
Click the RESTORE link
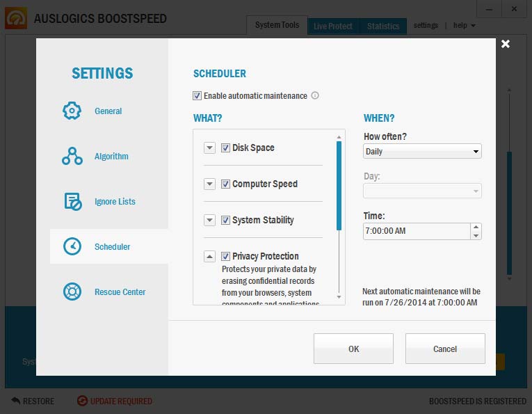pos(38,401)
